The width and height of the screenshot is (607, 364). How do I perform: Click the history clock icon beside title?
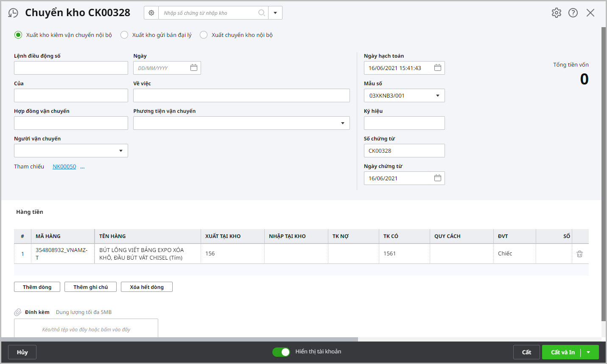pyautogui.click(x=13, y=13)
